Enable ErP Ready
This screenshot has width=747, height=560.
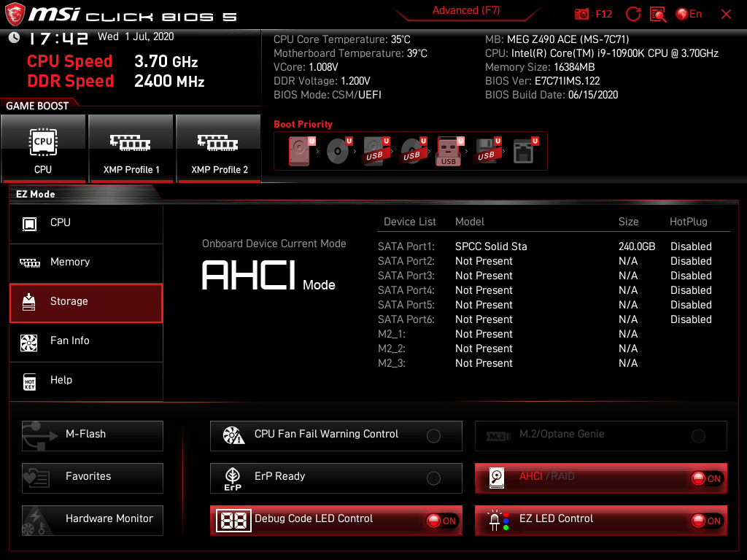(x=433, y=478)
